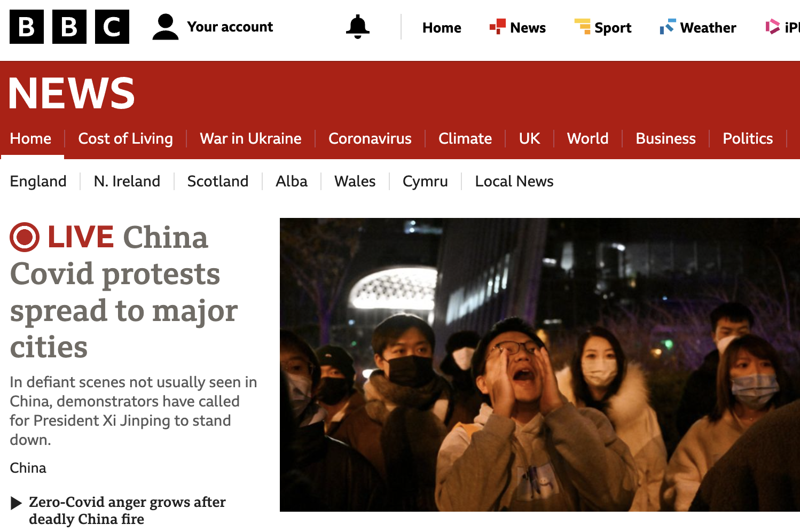Click the red LIVE circle icon
This screenshot has width=800, height=532.
(x=25, y=237)
